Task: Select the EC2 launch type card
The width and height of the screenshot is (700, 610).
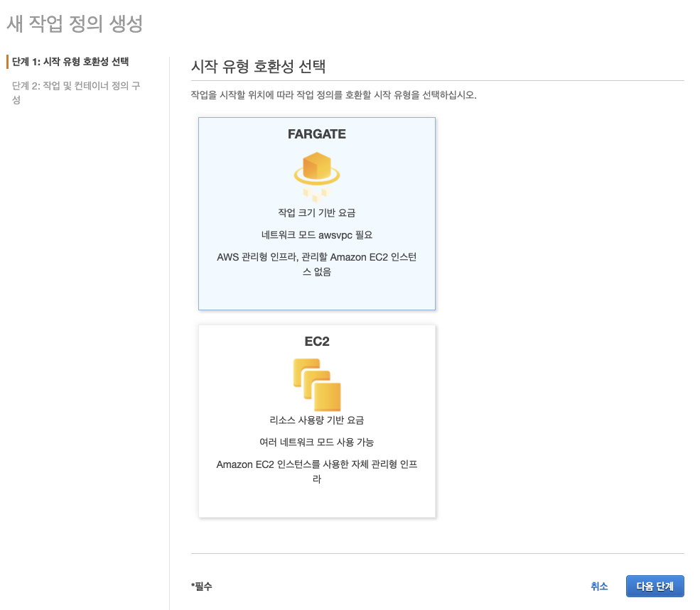Action: 317,421
